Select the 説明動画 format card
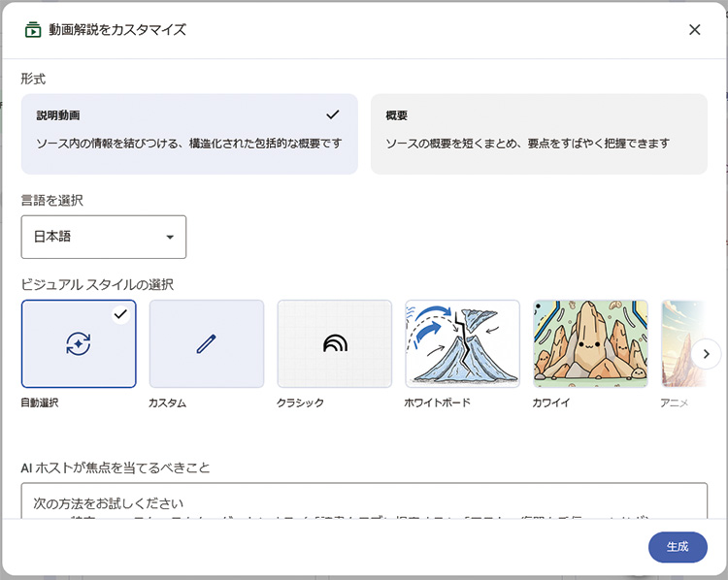The image size is (728, 580). point(189,134)
